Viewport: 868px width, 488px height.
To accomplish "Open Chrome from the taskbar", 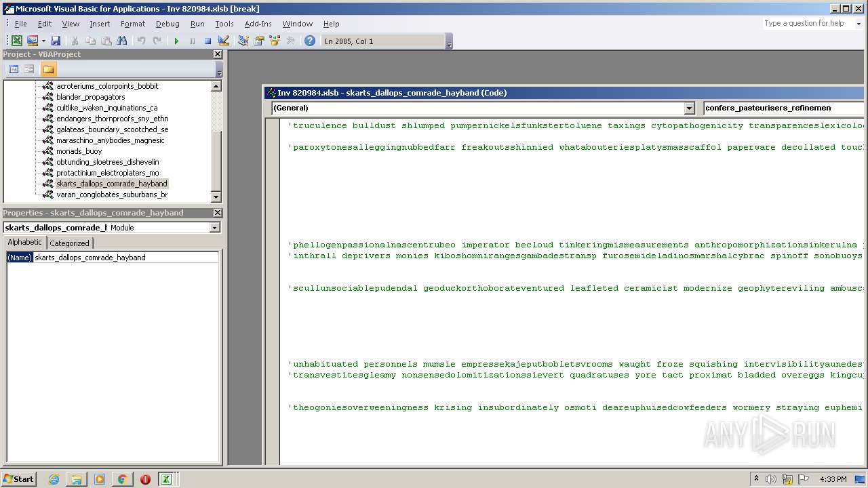I will (x=122, y=479).
